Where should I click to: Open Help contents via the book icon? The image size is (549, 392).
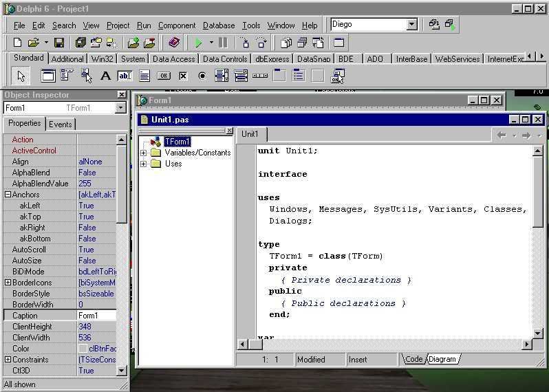(174, 43)
